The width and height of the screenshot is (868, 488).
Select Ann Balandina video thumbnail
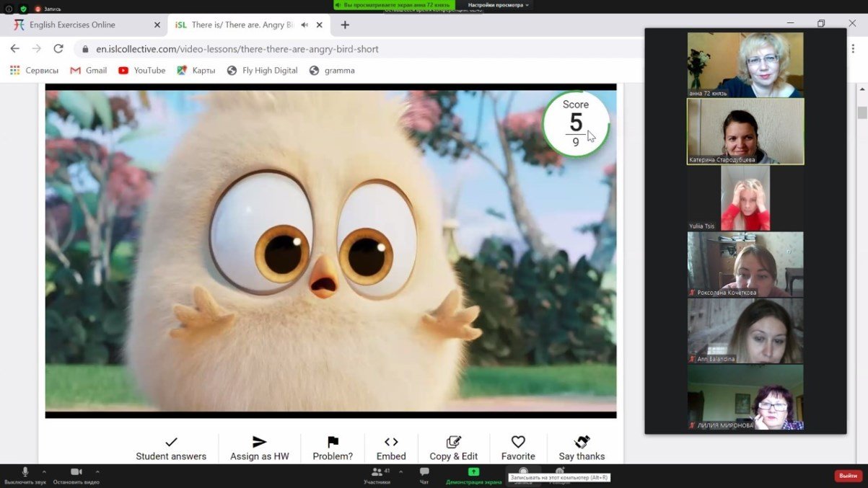click(745, 331)
